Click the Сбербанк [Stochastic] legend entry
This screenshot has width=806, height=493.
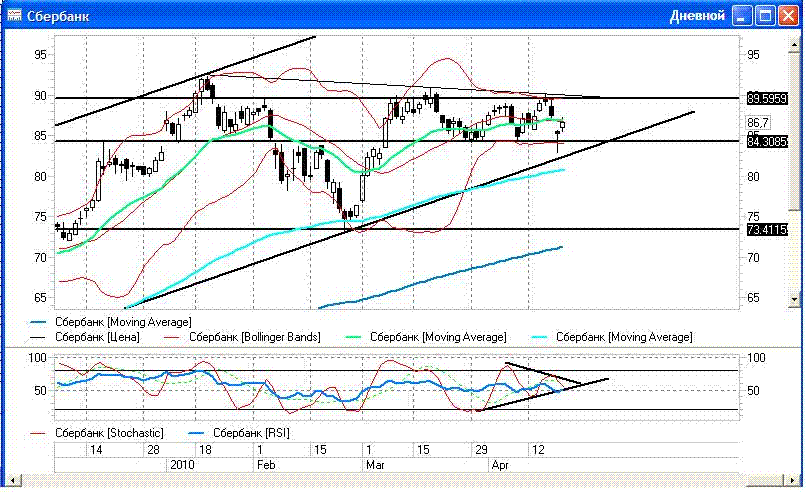coord(97,433)
